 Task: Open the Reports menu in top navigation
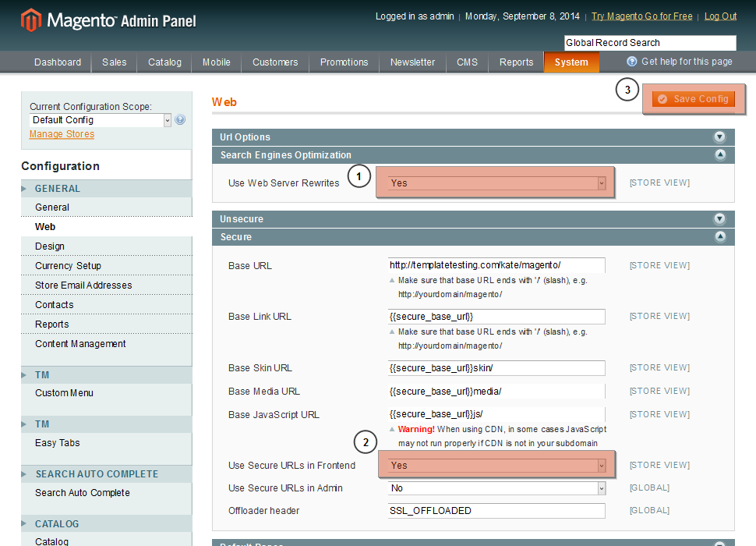pyautogui.click(x=517, y=62)
